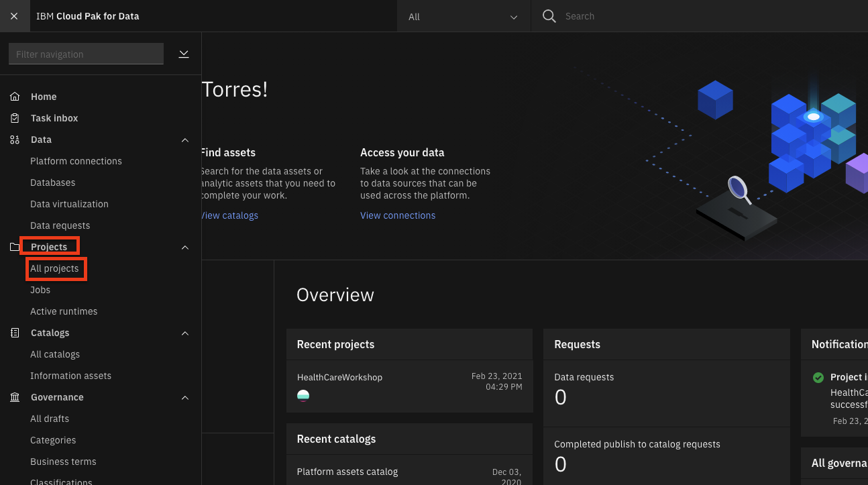Collapse the Catalogs section chevron
Viewport: 868px width, 485px height.
point(185,333)
